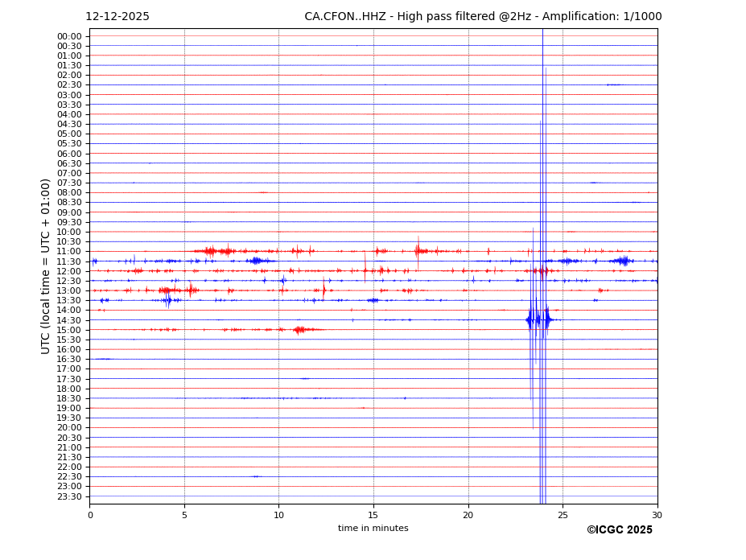
Task: Click the x-axis tick label 0
Action: [90, 515]
